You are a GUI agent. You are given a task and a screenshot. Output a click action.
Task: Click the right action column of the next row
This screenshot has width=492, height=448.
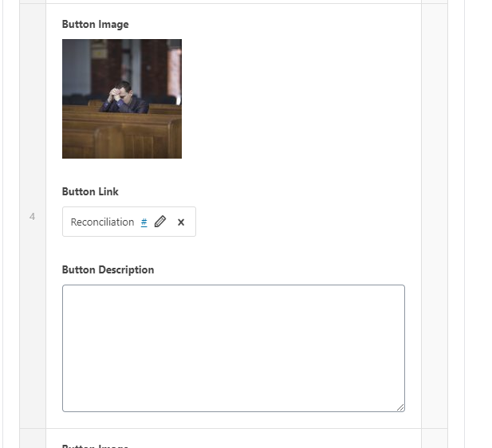tap(434, 439)
